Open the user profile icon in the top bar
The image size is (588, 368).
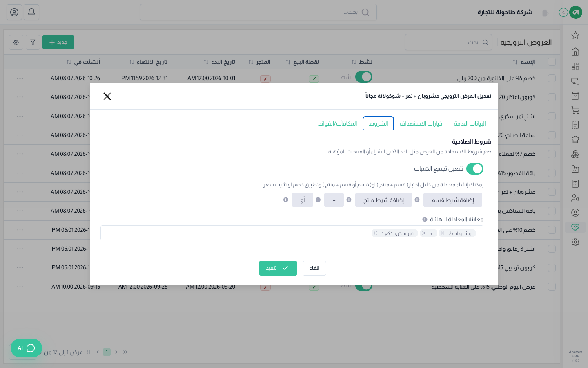coord(14,12)
